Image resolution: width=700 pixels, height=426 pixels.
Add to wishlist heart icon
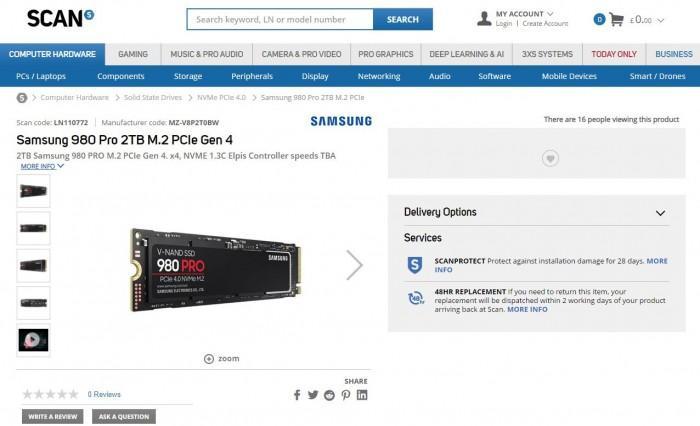click(550, 158)
